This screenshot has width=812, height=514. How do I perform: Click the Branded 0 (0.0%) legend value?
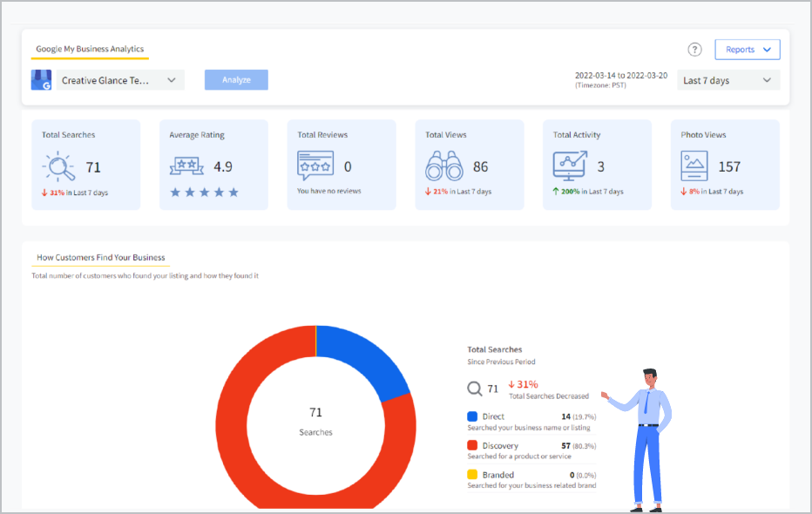[583, 475]
